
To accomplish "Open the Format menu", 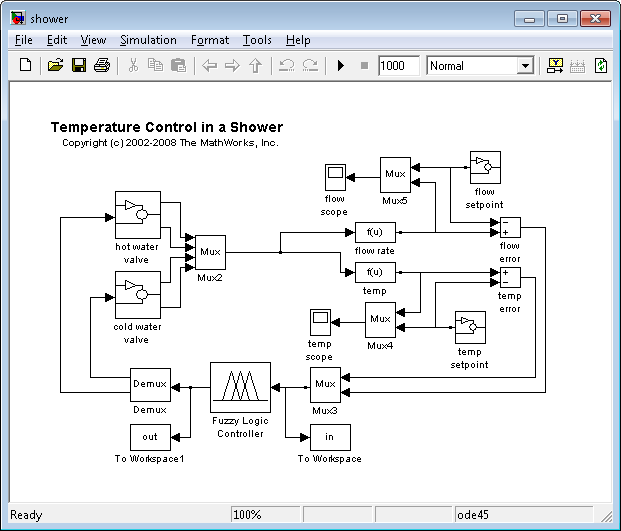I will pos(210,40).
